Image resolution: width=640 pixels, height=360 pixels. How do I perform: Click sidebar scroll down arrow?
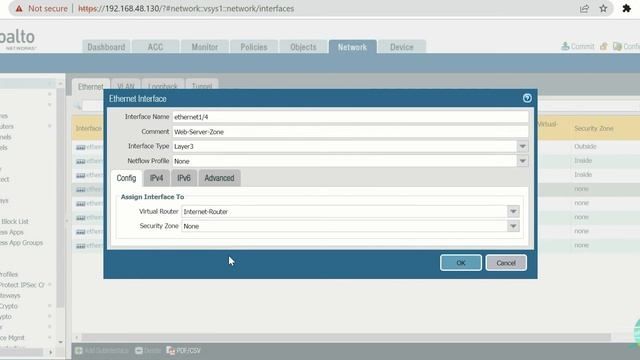pyautogui.click(x=60, y=342)
